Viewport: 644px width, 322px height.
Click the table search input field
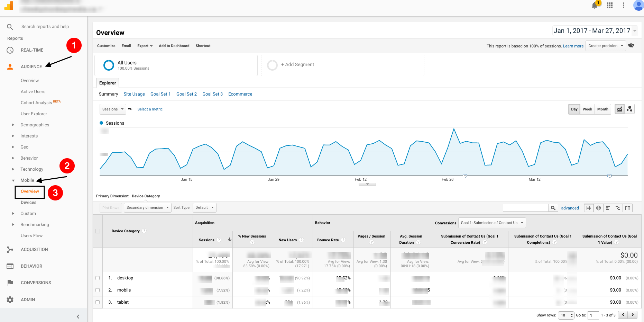pyautogui.click(x=526, y=208)
